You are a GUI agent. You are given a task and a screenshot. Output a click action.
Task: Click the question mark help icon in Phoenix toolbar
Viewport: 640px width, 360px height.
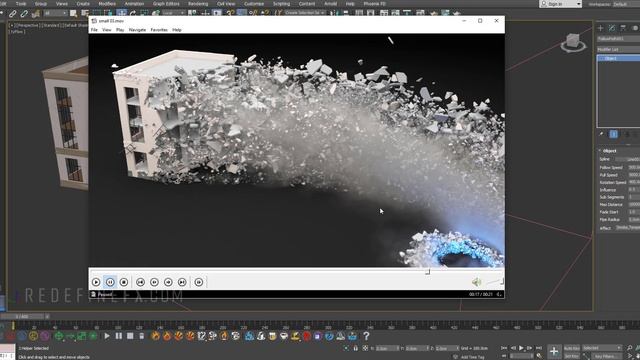click(x=366, y=336)
